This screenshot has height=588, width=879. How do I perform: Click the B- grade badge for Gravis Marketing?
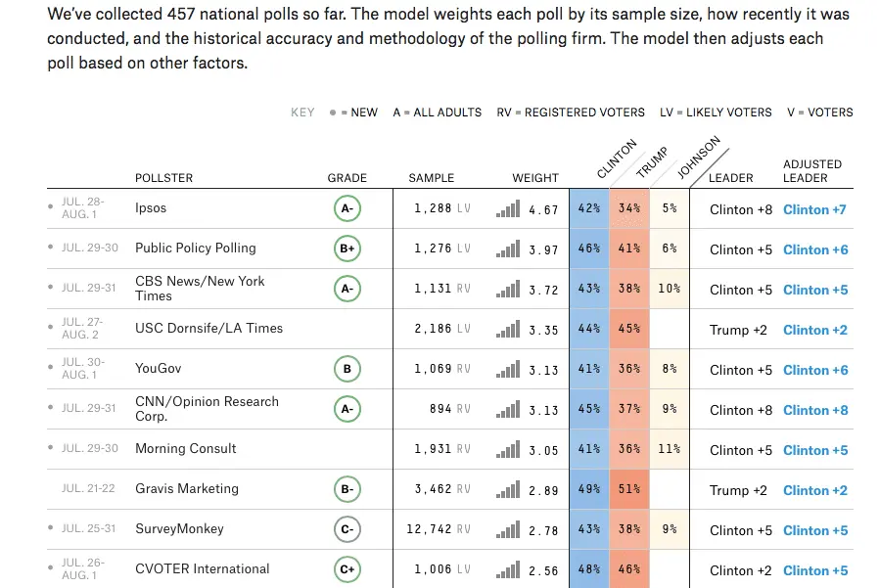click(x=347, y=490)
